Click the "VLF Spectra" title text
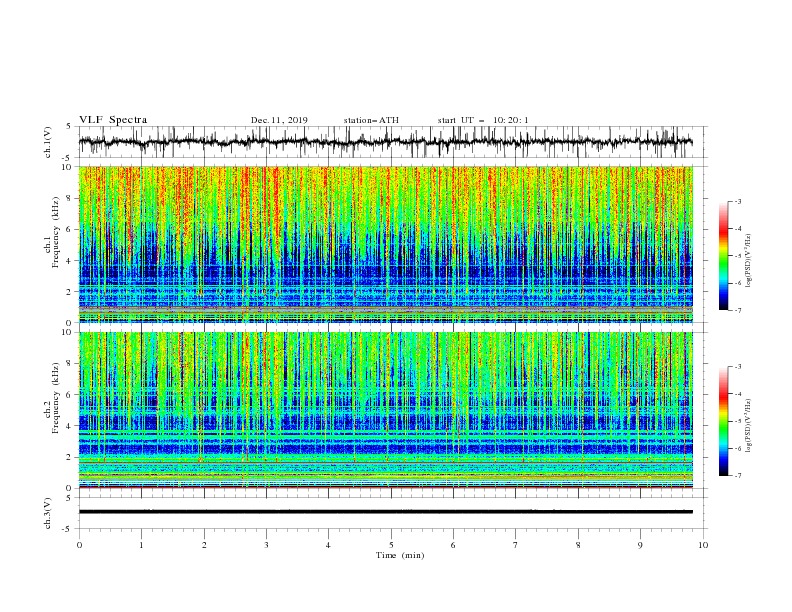This screenshot has width=792, height=612. tap(113, 120)
